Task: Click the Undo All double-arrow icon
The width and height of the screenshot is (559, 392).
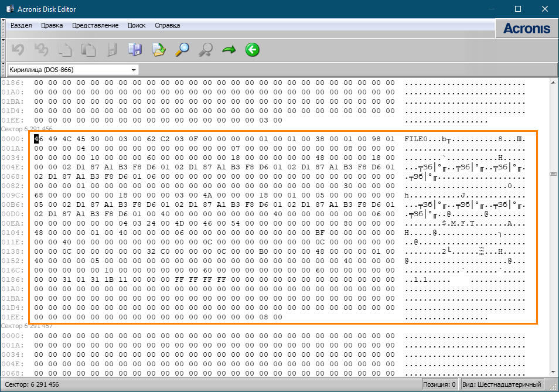Action: 41,50
